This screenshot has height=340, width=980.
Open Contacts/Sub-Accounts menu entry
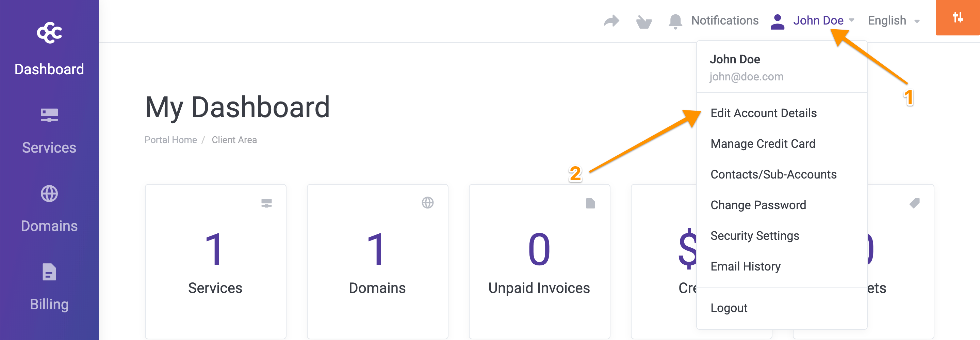tap(773, 174)
